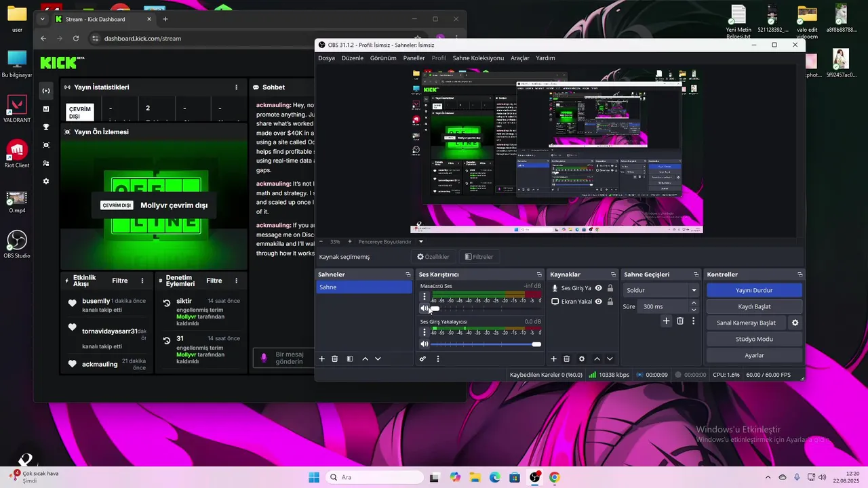Open Masaüstü Ses three-dot options
This screenshot has height=488, width=868.
click(x=425, y=296)
